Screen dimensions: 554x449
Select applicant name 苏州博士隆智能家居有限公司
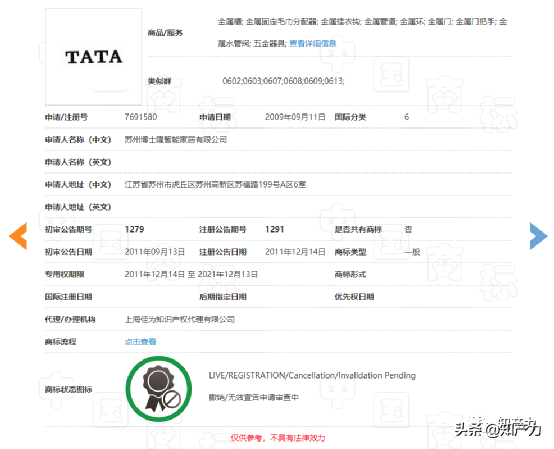(176, 140)
